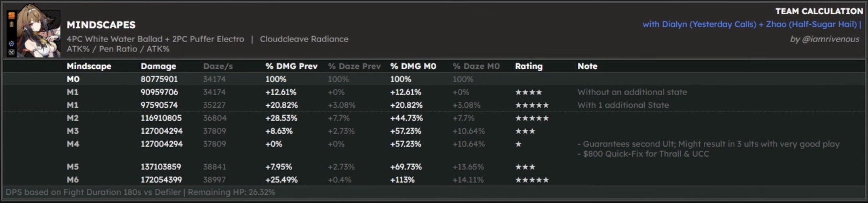
Task: Click the five-star rating for M6
Action: tap(532, 180)
